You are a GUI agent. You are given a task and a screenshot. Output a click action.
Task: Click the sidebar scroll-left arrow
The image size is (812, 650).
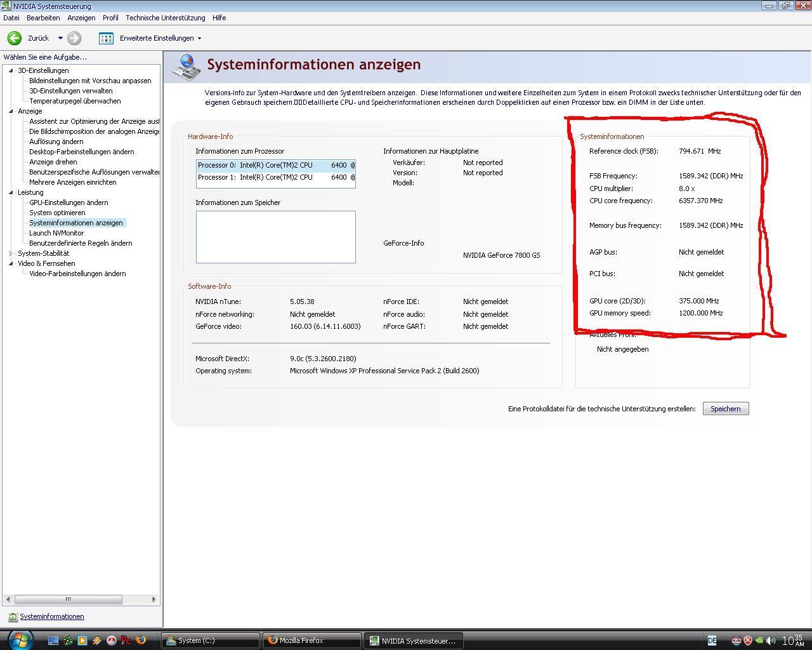pyautogui.click(x=8, y=599)
